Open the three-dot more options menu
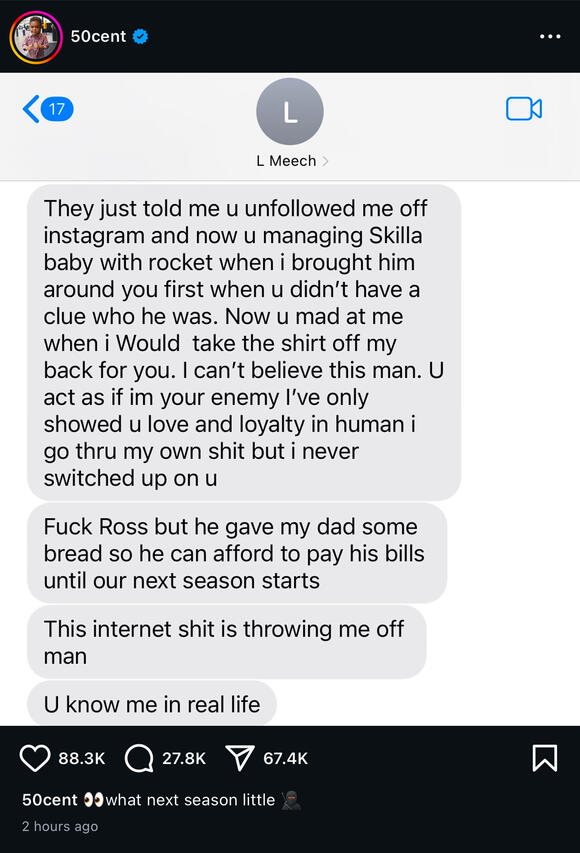This screenshot has width=580, height=853. (x=550, y=36)
